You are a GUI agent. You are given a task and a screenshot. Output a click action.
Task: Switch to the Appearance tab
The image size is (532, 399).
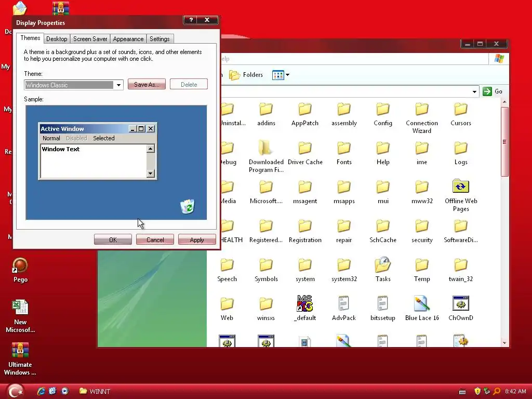click(128, 38)
